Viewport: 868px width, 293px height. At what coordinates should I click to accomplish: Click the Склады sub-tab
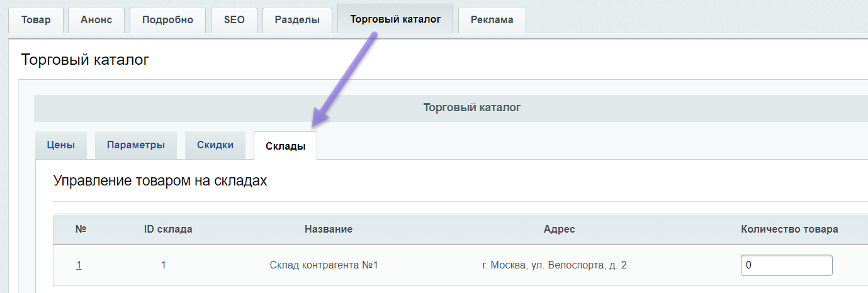coord(285,146)
